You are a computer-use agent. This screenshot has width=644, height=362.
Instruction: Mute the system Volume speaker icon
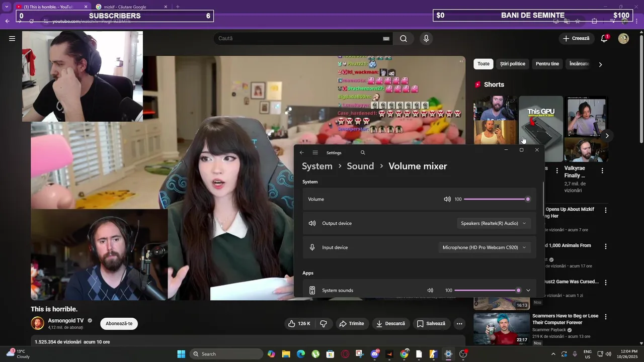coord(447,199)
